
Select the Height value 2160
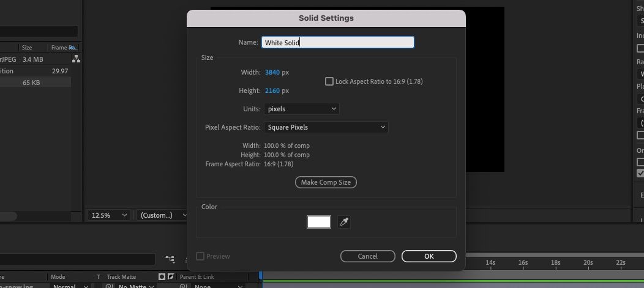(272, 90)
